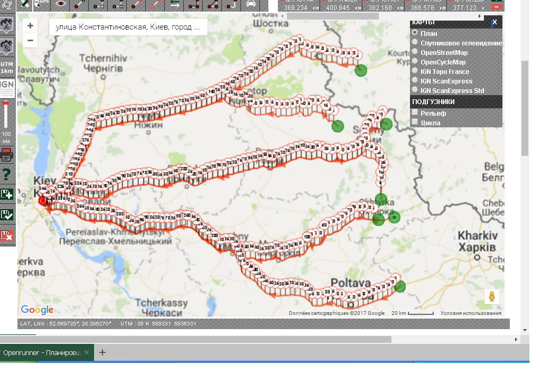Viewport: 541px width, 392px height.
Task: Select the OpenCycleMap map option
Action: (x=415, y=61)
